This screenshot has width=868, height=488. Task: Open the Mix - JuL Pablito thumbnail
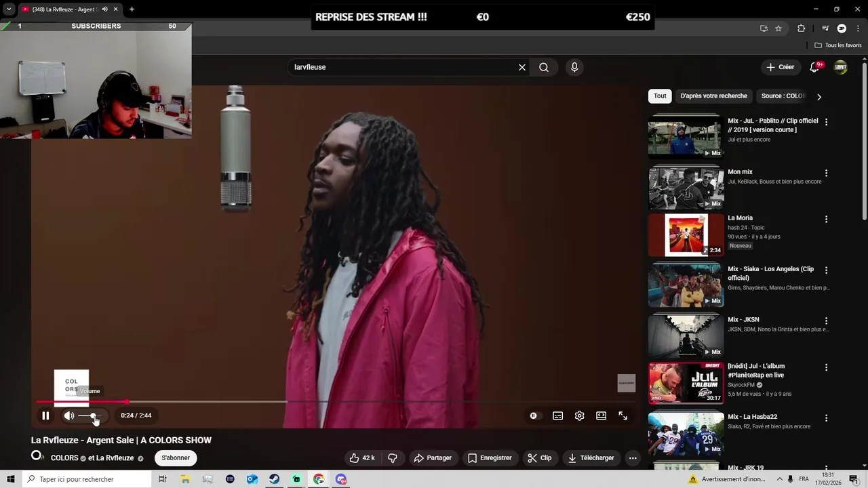click(686, 138)
